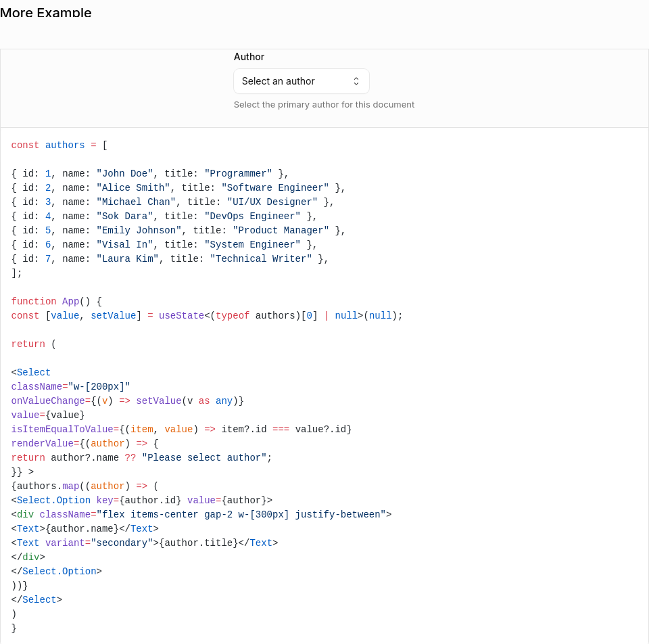The image size is (649, 644).
Task: Click the useState code line
Action: [x=207, y=316]
